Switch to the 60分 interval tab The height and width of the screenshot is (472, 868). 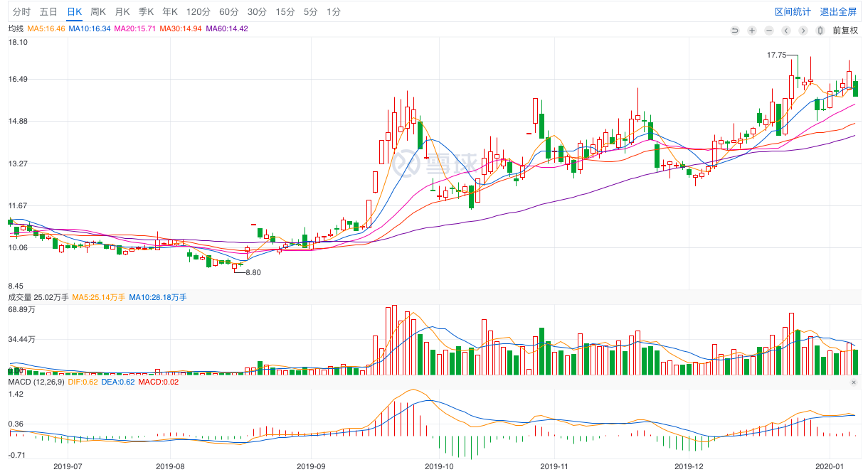click(x=229, y=12)
